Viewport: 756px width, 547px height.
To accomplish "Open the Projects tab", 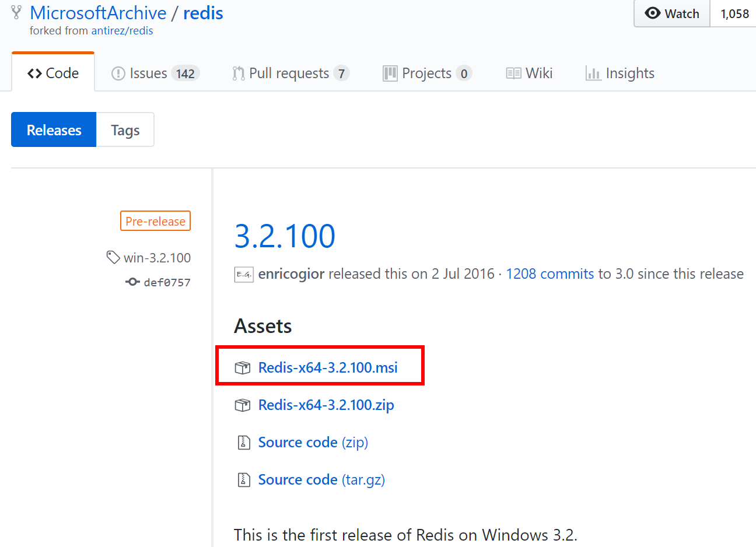I will 427,73.
